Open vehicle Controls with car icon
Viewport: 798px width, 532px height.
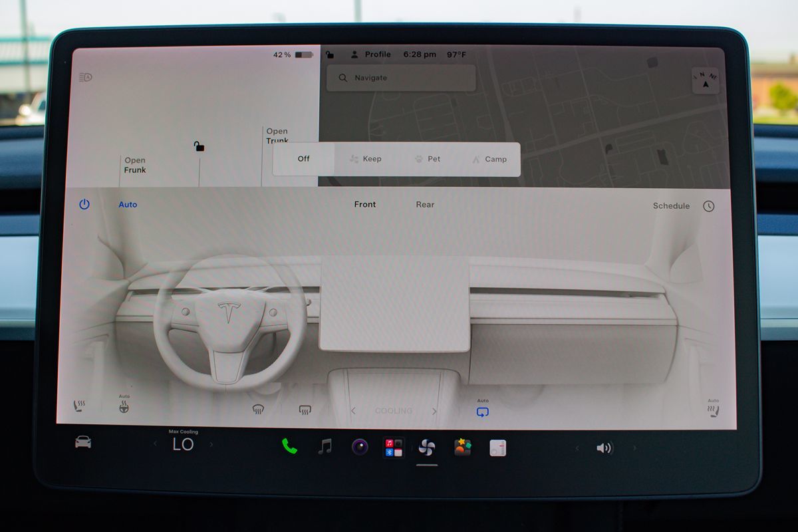(83, 442)
